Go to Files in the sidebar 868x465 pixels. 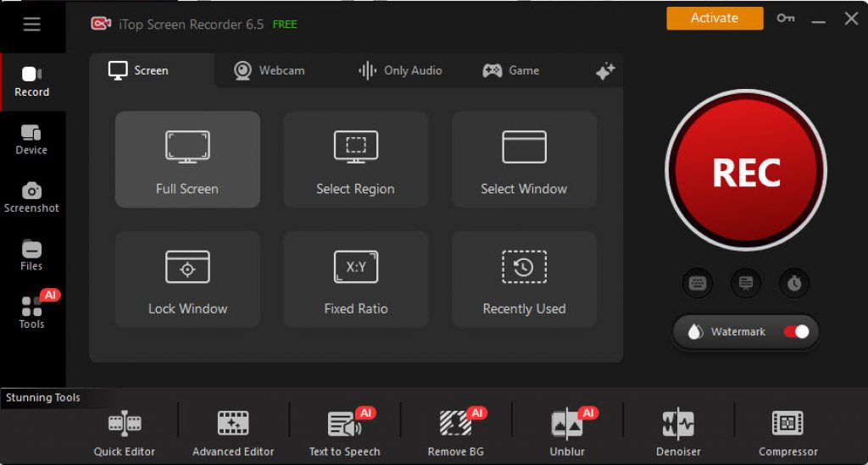(31, 255)
